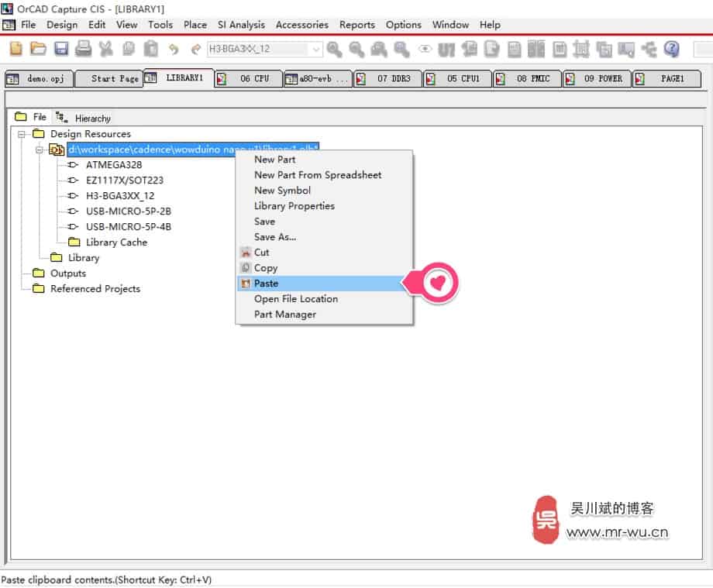Select the Hierarchy view tab
Viewport: 713px width, 588px height.
click(x=84, y=119)
